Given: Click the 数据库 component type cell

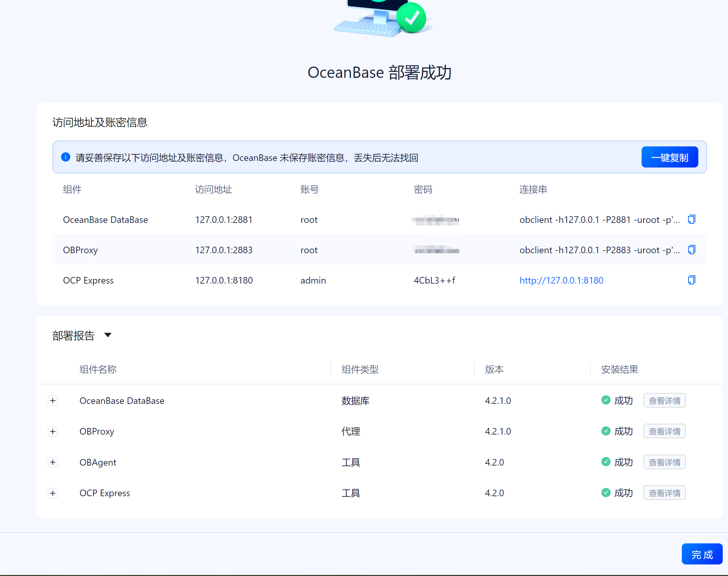Looking at the screenshot, I should (356, 401).
